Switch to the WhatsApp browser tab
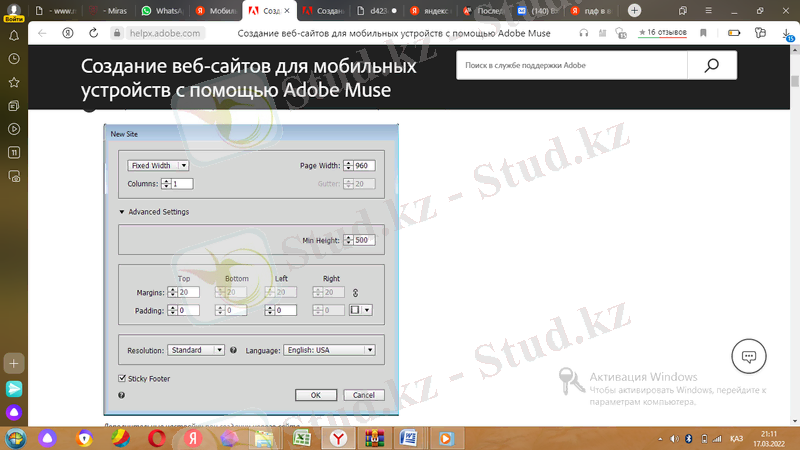 tap(160, 10)
